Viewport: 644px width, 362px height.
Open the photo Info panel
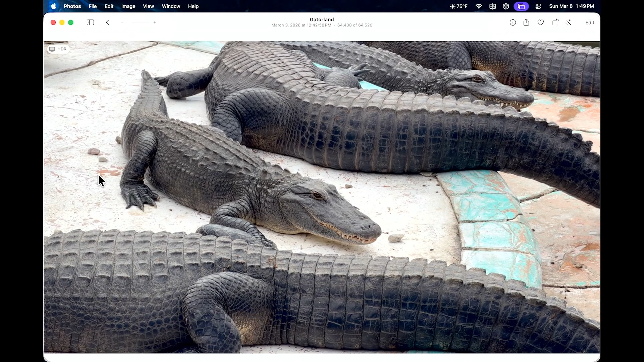click(513, 22)
